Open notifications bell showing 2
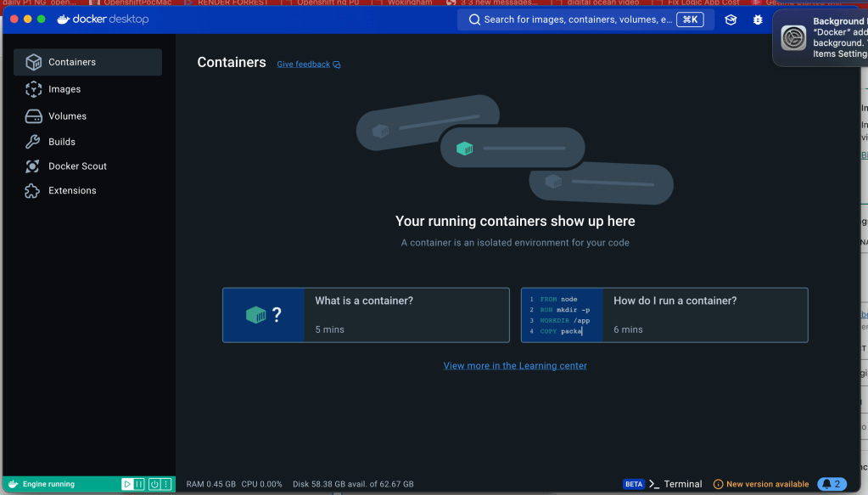The image size is (868, 495). (x=832, y=484)
